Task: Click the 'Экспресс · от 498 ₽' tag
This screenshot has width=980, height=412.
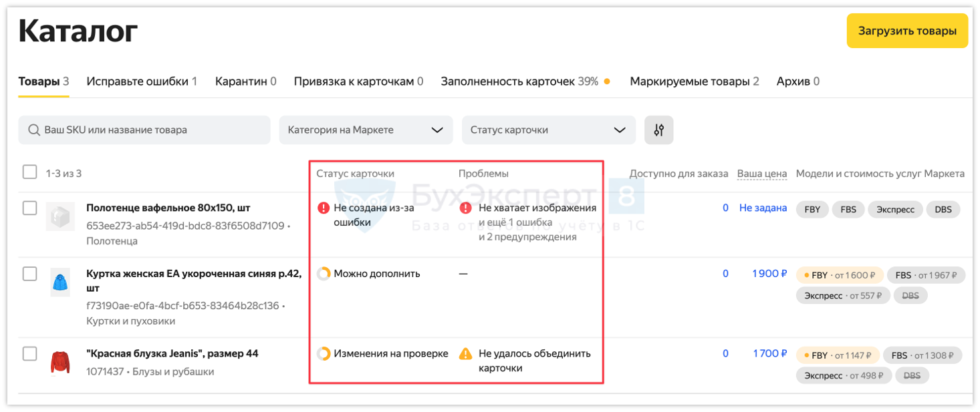Action: 843,376
